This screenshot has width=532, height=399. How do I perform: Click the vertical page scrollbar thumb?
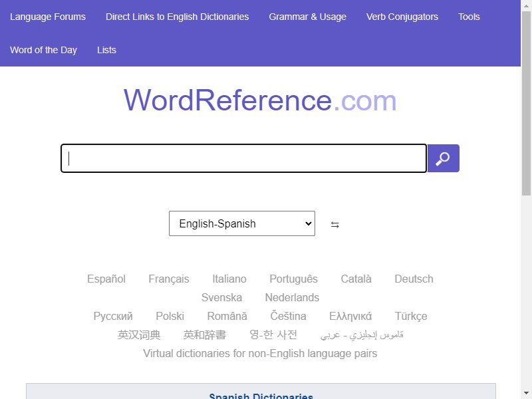(x=526, y=103)
